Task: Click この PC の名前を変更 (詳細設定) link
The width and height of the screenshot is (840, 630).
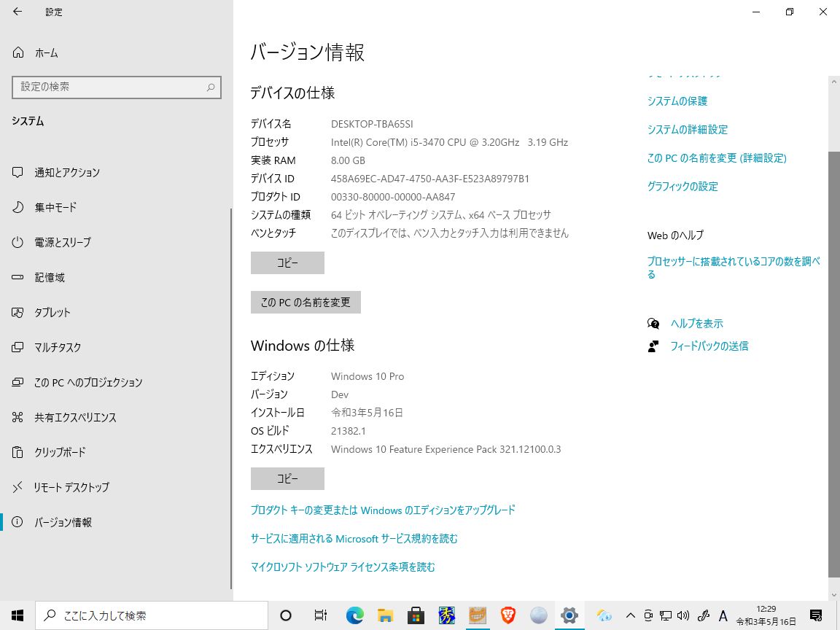Action: (717, 158)
